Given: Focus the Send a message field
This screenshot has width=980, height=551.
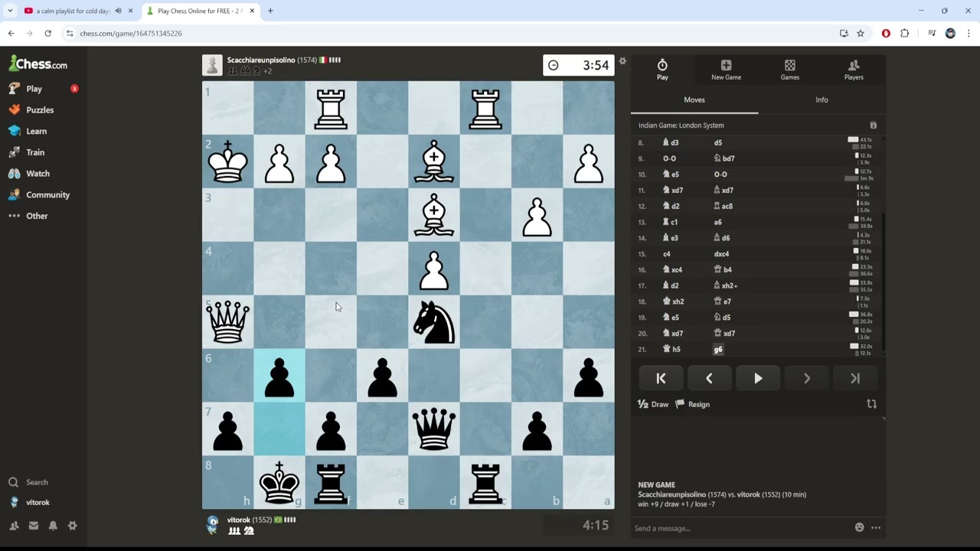Looking at the screenshot, I should pos(741,528).
